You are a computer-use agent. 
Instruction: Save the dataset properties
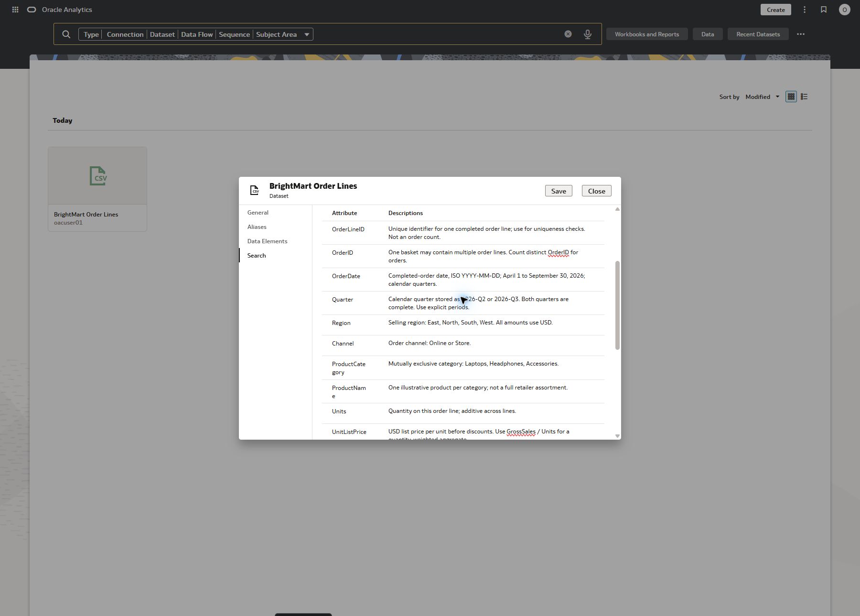[x=559, y=191]
